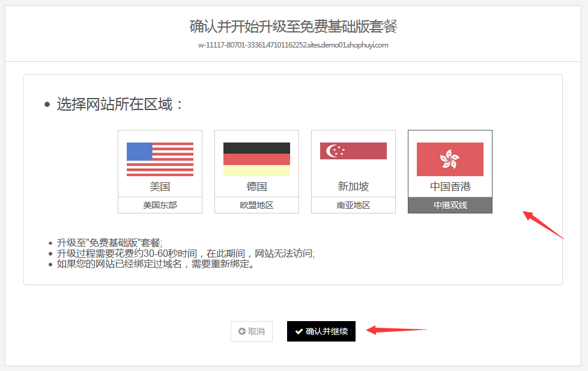Click the heading 选择网站所在区域
Screen dimensions: 588x371
click(120, 104)
